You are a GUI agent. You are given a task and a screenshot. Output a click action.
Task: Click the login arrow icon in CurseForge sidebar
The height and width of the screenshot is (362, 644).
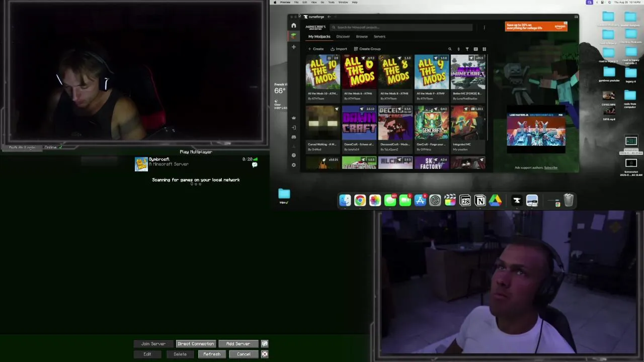pos(294,127)
